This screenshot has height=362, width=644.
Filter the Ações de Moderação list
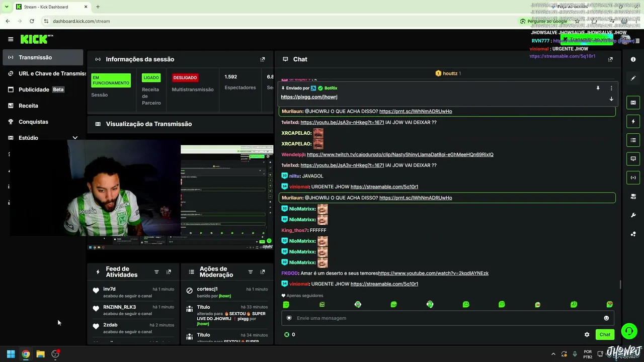tap(251, 272)
